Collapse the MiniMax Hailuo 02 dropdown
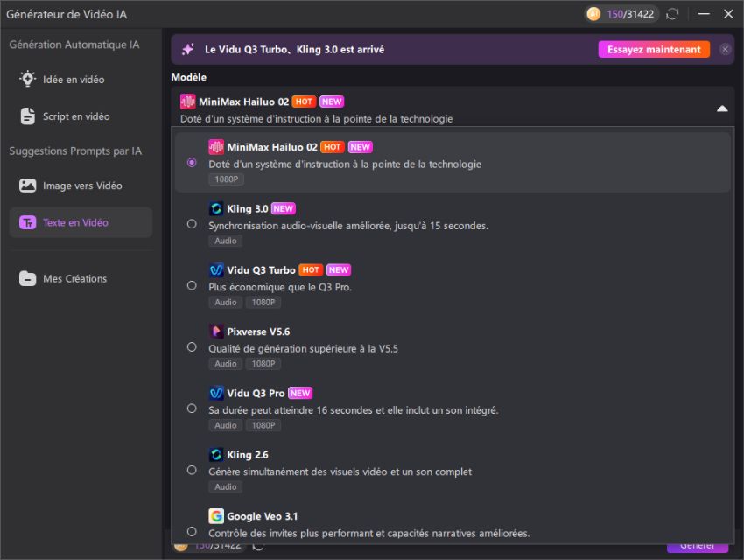 click(x=722, y=108)
